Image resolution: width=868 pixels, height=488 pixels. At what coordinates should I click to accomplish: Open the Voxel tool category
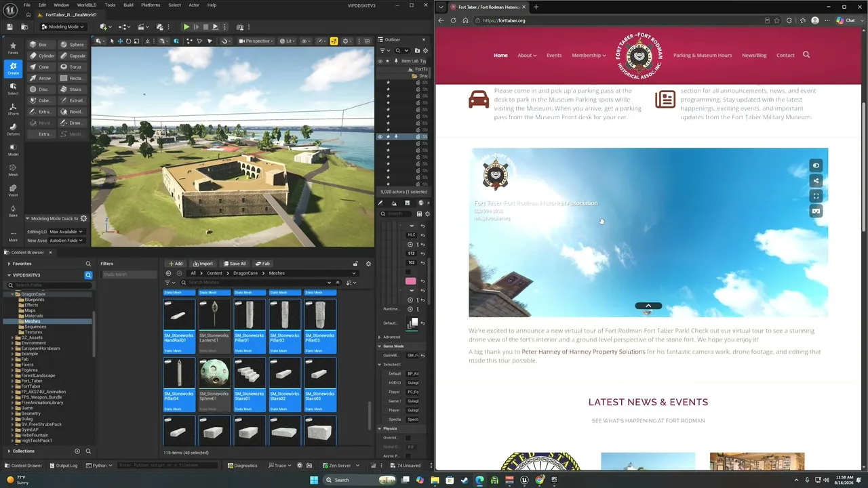point(13,190)
